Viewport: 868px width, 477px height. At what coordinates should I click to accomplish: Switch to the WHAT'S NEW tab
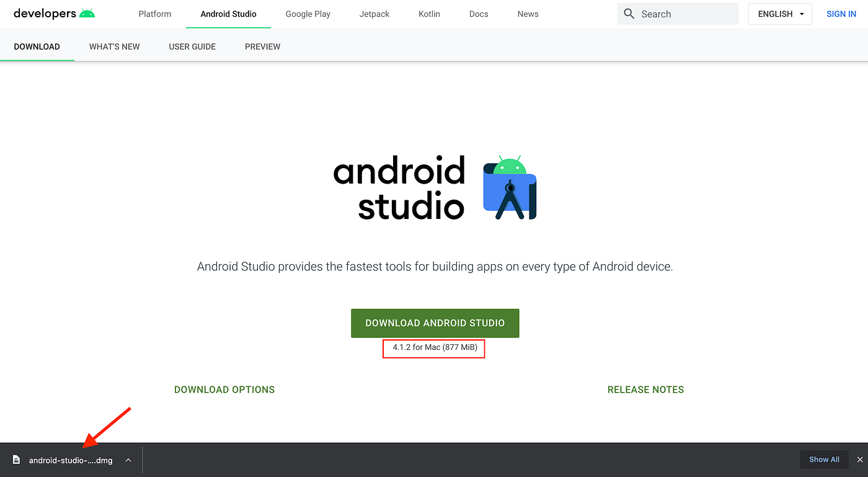point(115,47)
